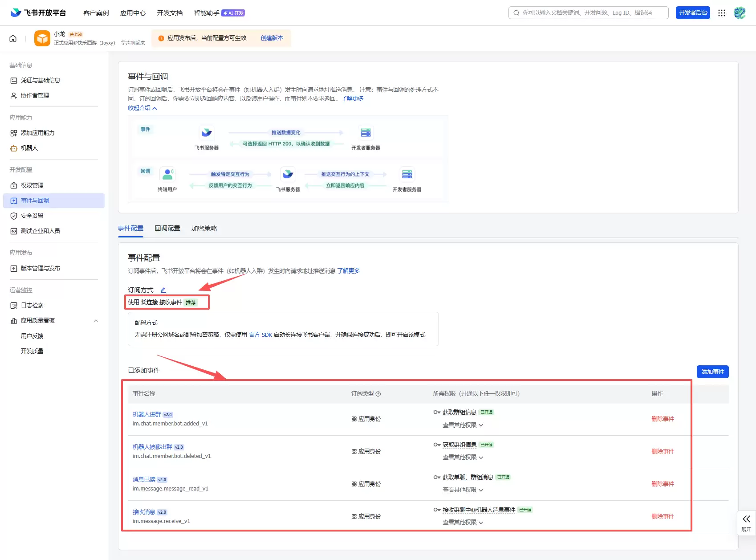
Task: Click the 创建版本 link
Action: point(272,38)
